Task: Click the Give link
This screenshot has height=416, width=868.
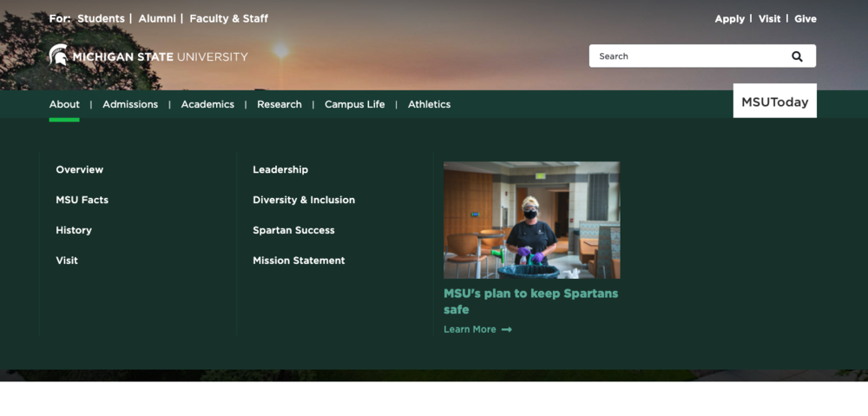Action: coord(806,19)
